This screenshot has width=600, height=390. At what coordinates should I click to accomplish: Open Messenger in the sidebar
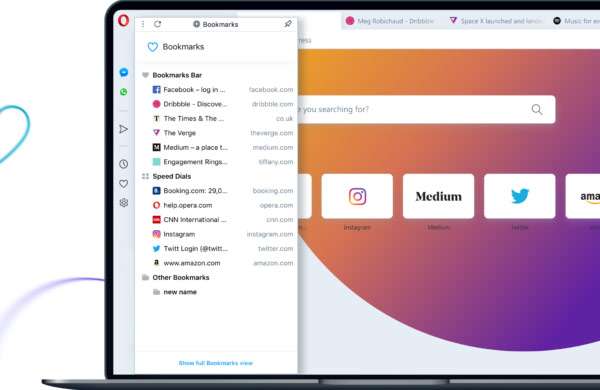[x=124, y=72]
